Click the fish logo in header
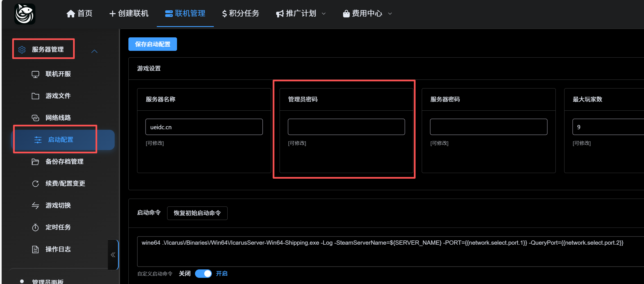 pos(25,14)
